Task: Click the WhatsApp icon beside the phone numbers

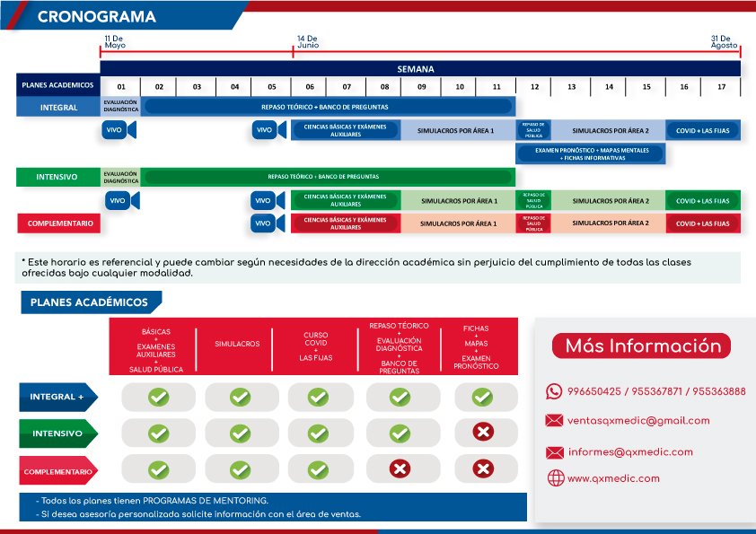Action: pyautogui.click(x=554, y=391)
